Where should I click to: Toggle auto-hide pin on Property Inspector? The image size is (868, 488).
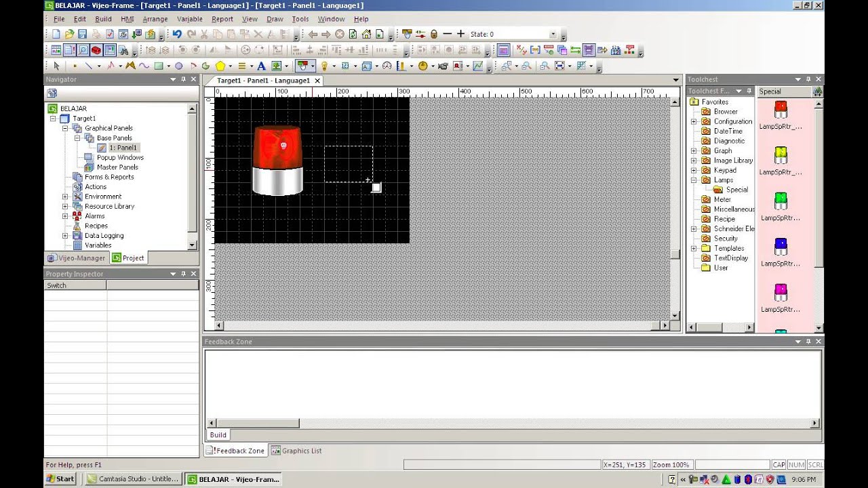[183, 274]
